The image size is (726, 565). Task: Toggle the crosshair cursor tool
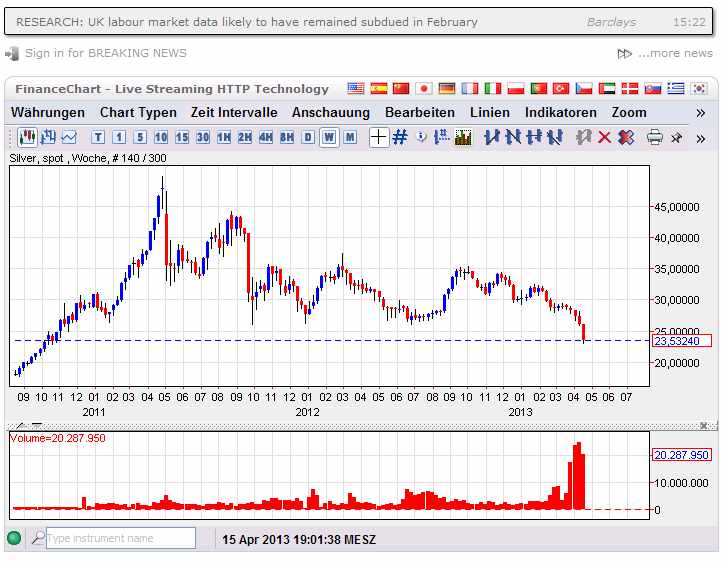coord(378,138)
